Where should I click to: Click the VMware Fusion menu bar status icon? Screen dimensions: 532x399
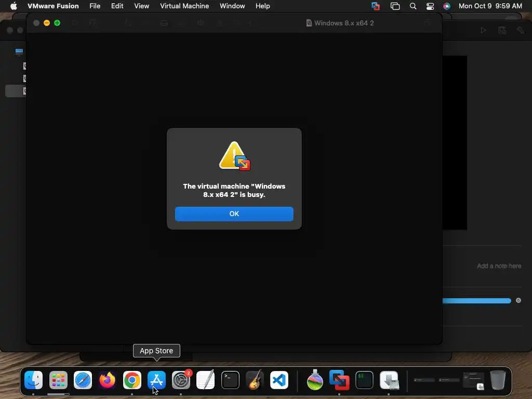pyautogui.click(x=376, y=6)
